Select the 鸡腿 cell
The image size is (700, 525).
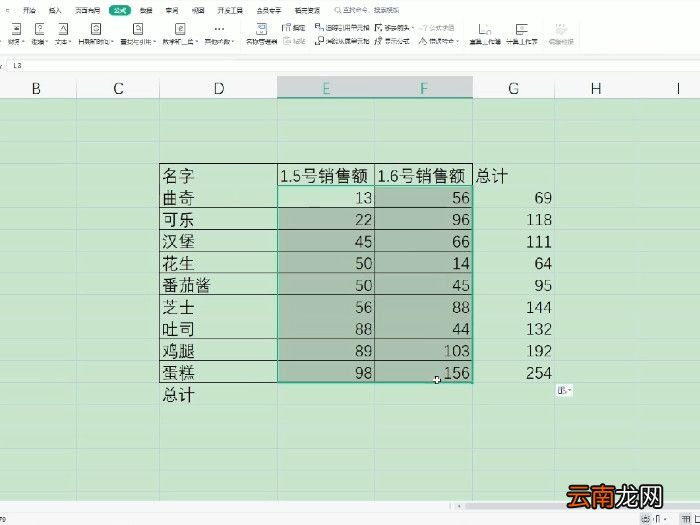tap(218, 350)
